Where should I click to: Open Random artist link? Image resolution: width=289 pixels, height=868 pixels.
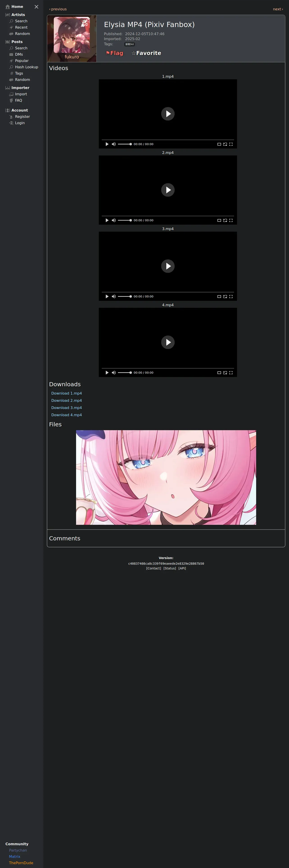22,34
